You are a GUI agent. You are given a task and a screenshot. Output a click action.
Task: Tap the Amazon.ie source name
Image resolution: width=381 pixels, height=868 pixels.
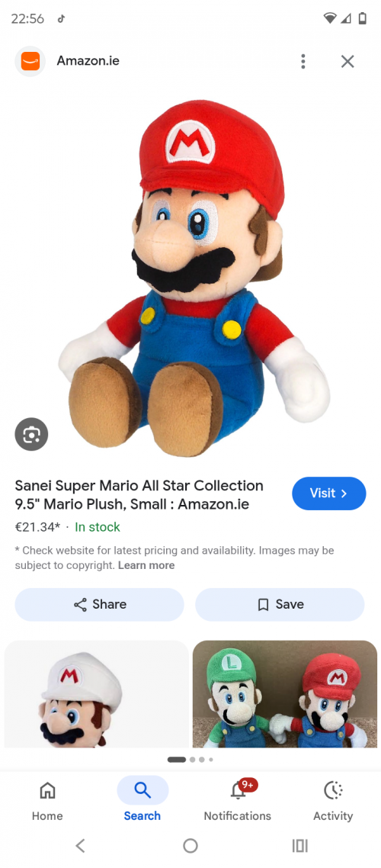click(x=88, y=61)
